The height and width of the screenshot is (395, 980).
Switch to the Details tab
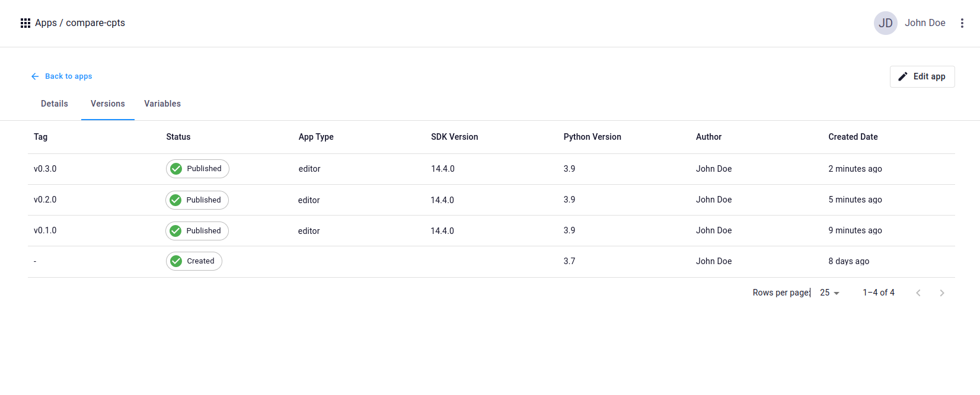tap(55, 104)
